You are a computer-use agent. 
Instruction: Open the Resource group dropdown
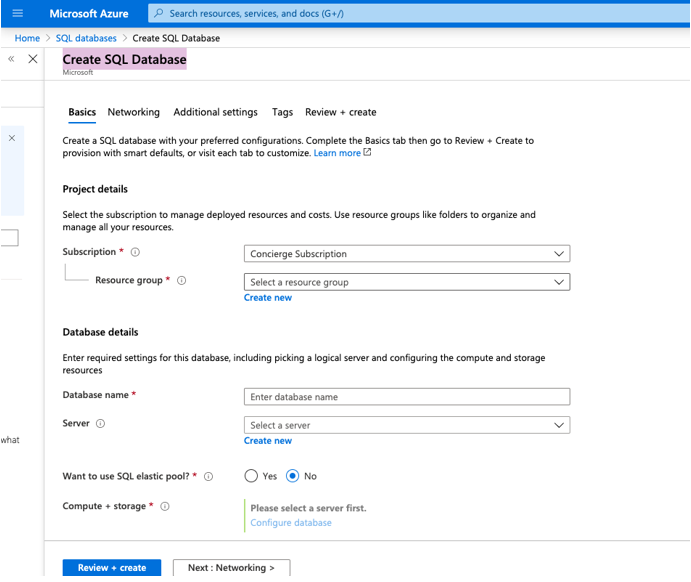[406, 282]
